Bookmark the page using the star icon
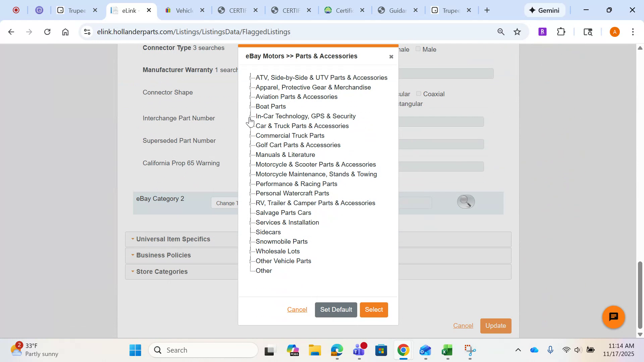Screen dimensions: 644x362 coord(517,32)
